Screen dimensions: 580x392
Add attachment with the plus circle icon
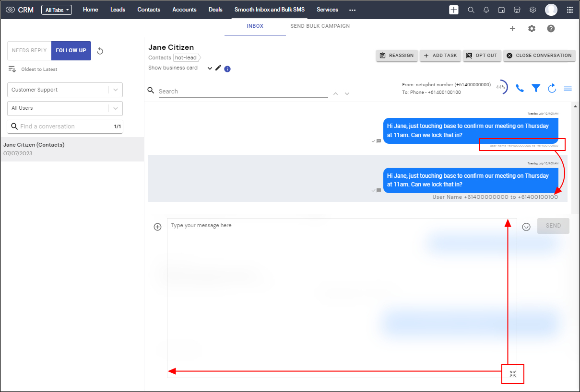pos(157,227)
